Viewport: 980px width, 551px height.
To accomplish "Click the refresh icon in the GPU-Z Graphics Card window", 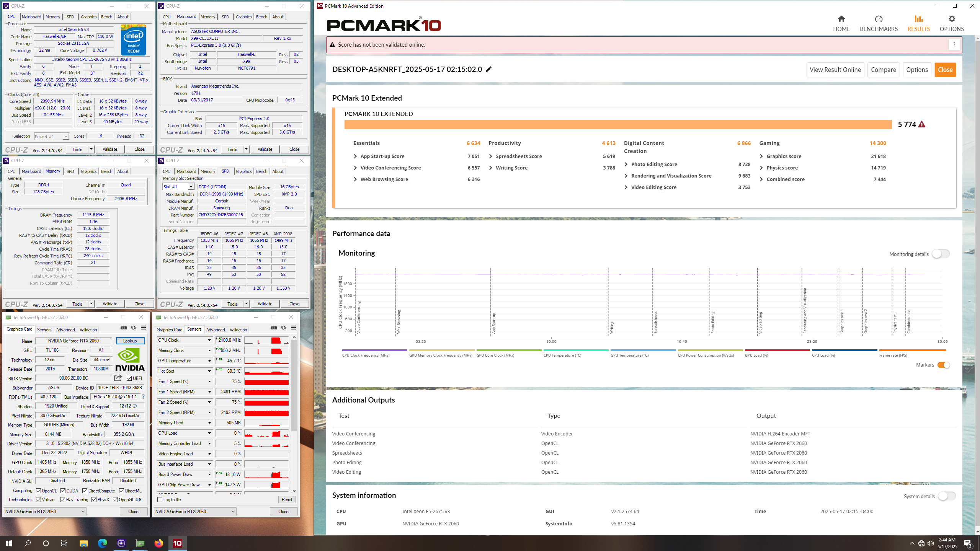I will point(133,328).
